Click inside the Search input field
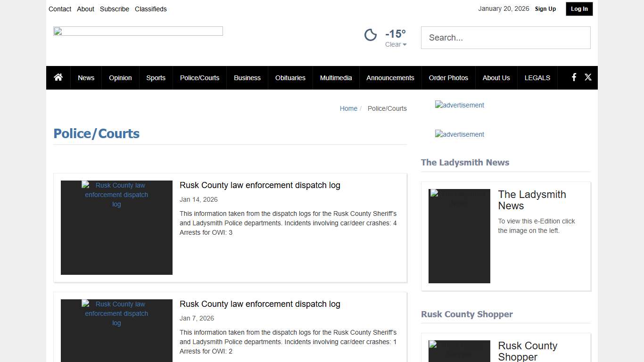 (x=505, y=38)
